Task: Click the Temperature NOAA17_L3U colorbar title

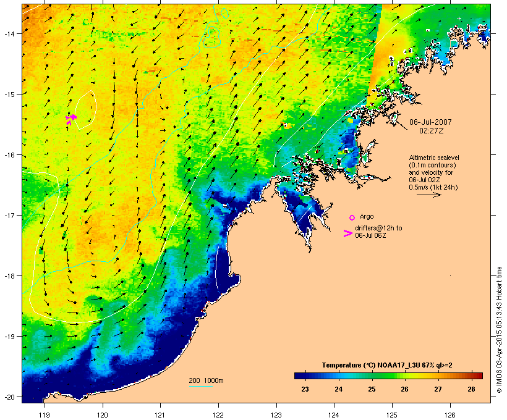Action: point(387,365)
